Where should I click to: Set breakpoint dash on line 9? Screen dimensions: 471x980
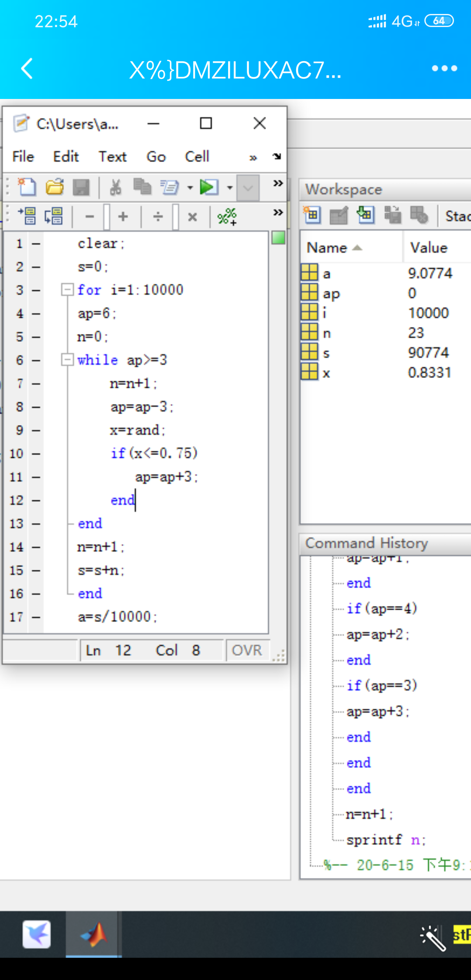(36, 431)
